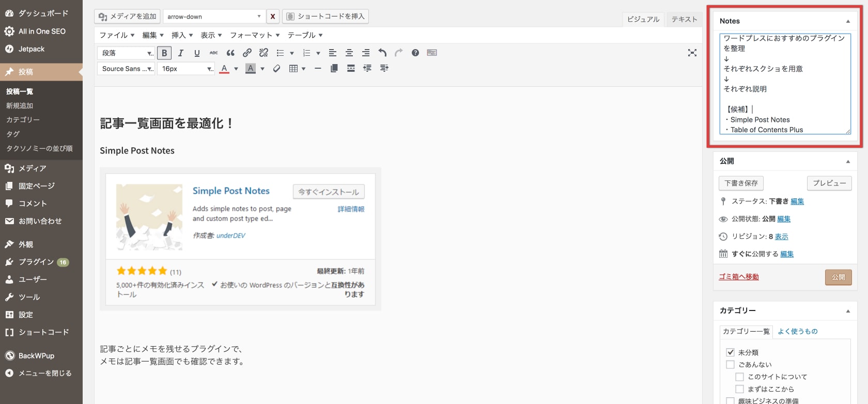Open the background color picker arrow
Image resolution: width=868 pixels, height=404 pixels.
click(262, 68)
